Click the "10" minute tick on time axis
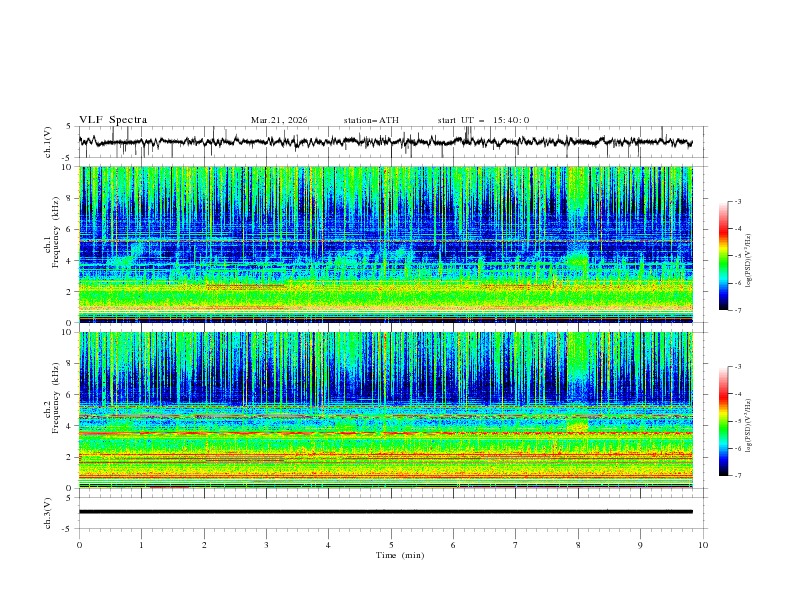This screenshot has height=612, width=792. 703,545
